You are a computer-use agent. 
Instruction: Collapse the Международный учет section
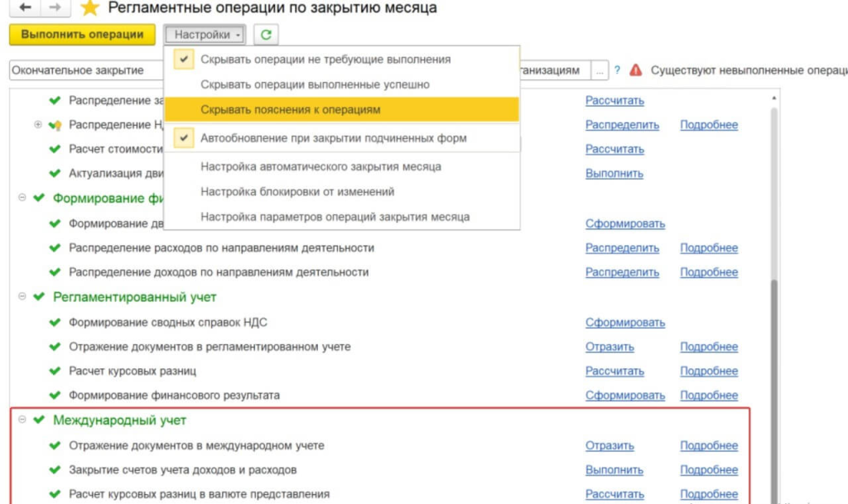pos(22,420)
